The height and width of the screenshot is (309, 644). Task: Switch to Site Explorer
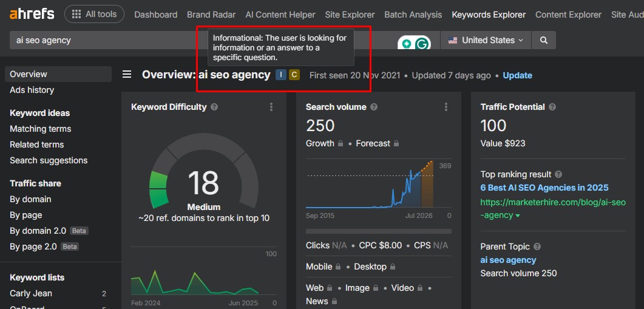[x=350, y=15]
